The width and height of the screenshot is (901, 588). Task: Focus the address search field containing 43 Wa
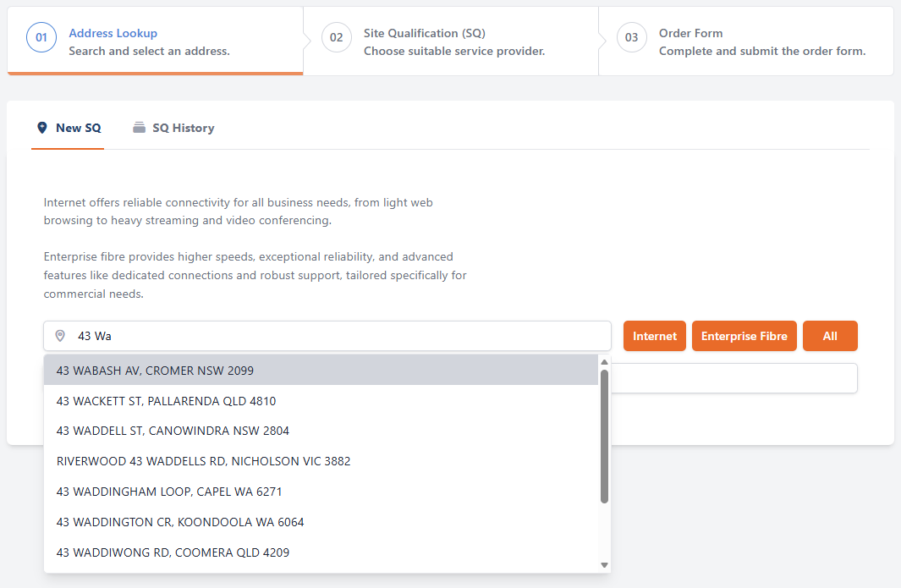click(x=327, y=336)
